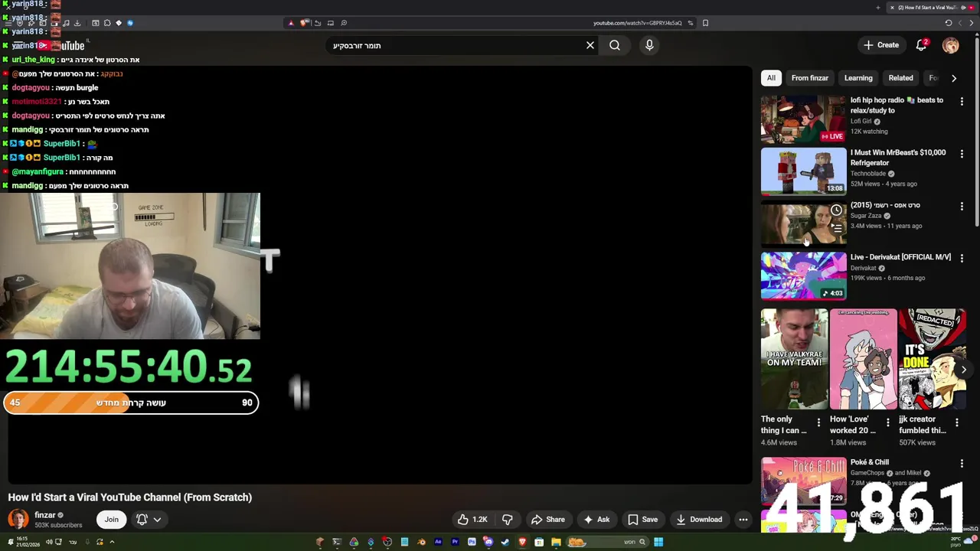Open the Windows Start menu
Screen dimensions: 980x551
(x=658, y=542)
